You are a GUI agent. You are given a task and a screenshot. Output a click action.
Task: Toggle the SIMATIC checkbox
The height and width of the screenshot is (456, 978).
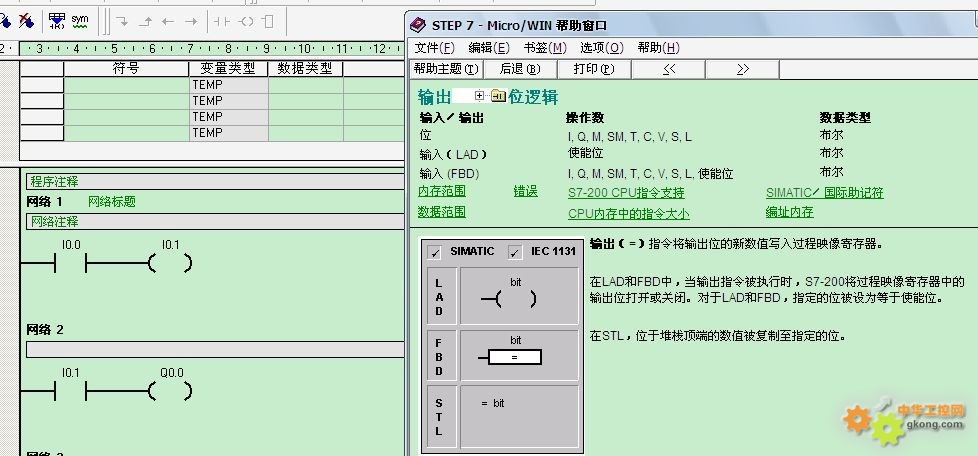click(x=435, y=253)
